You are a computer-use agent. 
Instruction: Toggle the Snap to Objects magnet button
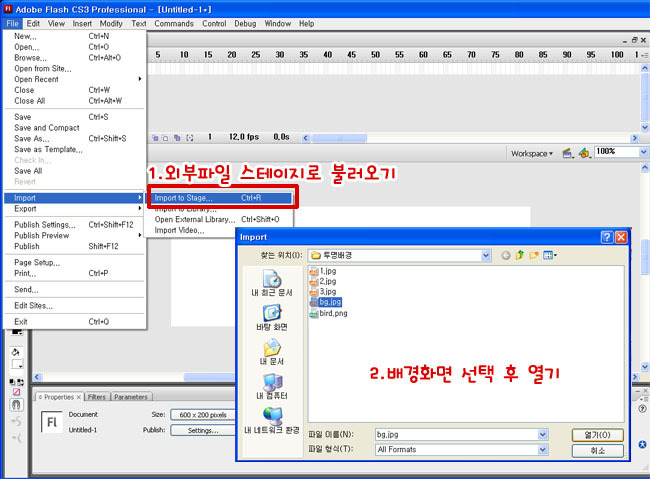pos(16,404)
